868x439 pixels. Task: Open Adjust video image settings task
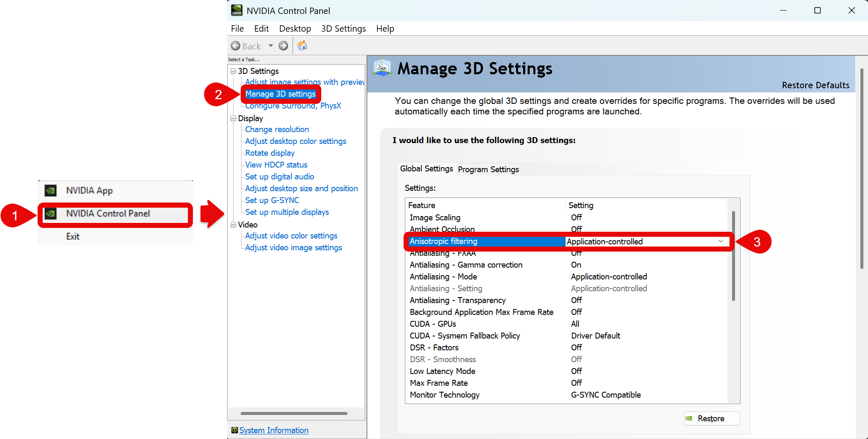(x=293, y=247)
